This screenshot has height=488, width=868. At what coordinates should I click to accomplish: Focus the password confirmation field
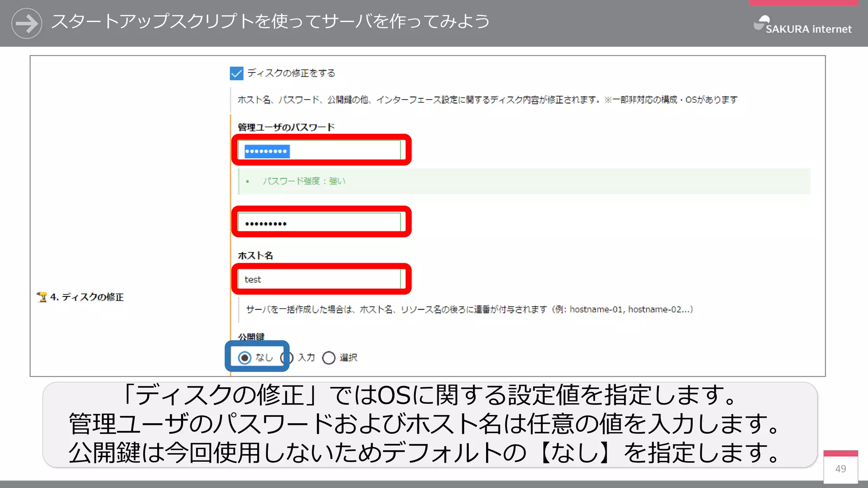(x=319, y=222)
